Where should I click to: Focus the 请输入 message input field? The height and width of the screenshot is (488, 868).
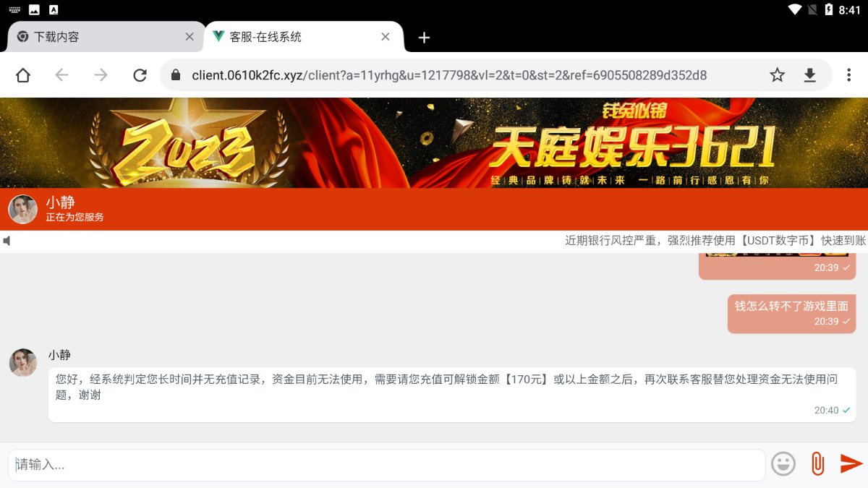coord(387,465)
